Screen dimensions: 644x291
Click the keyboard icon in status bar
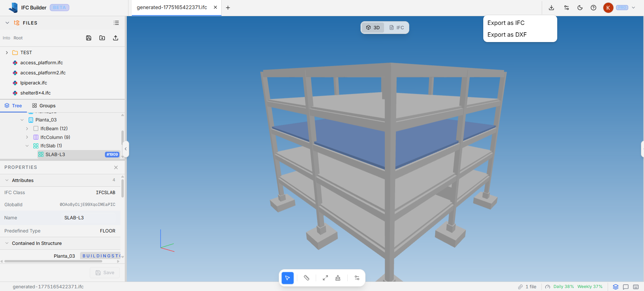click(x=636, y=287)
